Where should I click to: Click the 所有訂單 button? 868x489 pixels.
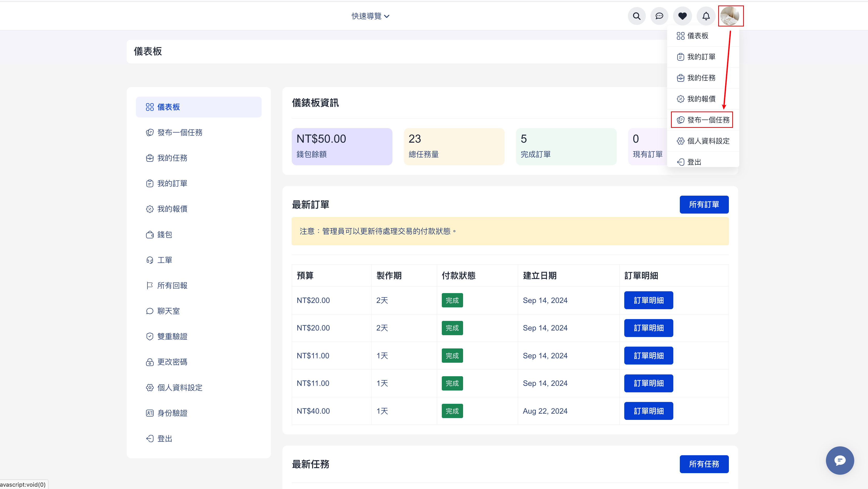(704, 204)
